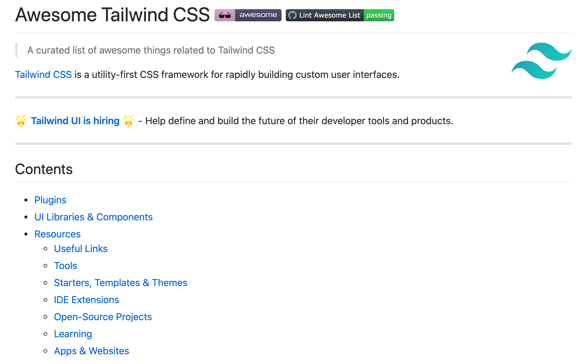The image size is (588, 364).
Task: Jump to the Learning section
Action: 73,334
